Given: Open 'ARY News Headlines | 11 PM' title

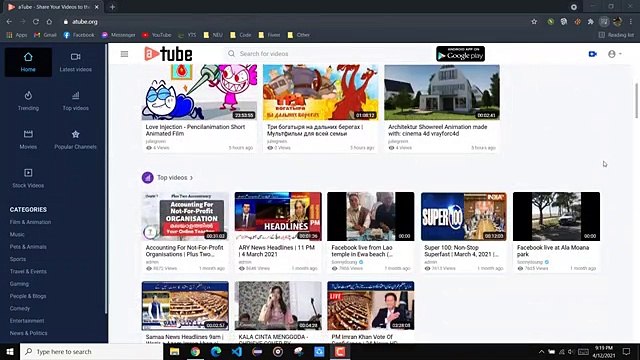Looking at the screenshot, I should click(277, 251).
